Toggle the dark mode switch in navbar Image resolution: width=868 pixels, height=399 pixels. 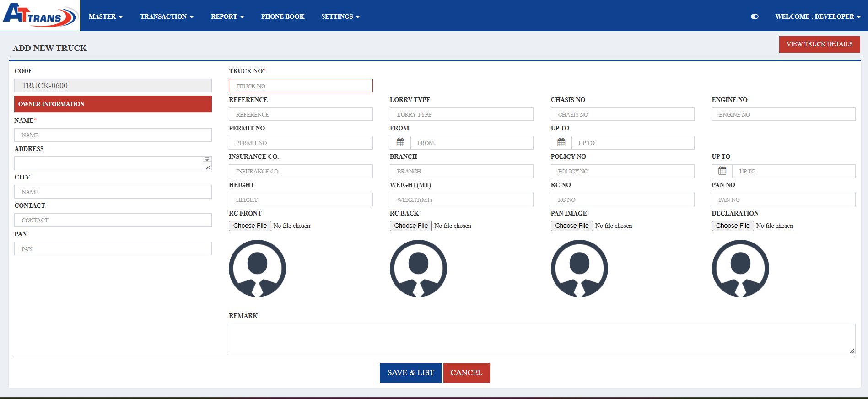coord(755,16)
